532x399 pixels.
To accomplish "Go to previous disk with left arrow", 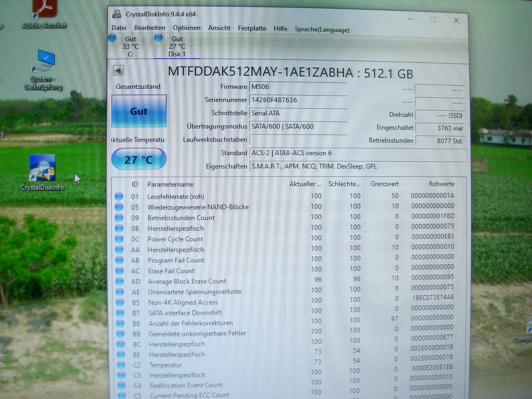I will [x=118, y=71].
